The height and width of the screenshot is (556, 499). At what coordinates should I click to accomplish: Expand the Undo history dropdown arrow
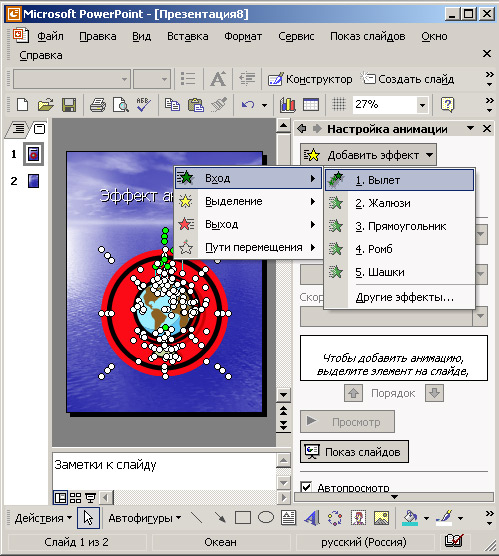(x=264, y=105)
